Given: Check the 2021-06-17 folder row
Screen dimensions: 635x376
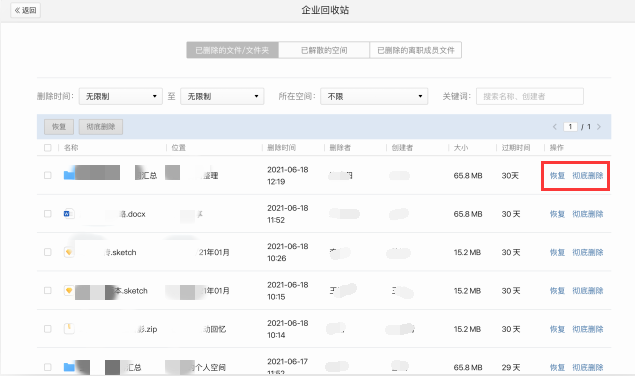Looking at the screenshot, I should pos(48,367).
